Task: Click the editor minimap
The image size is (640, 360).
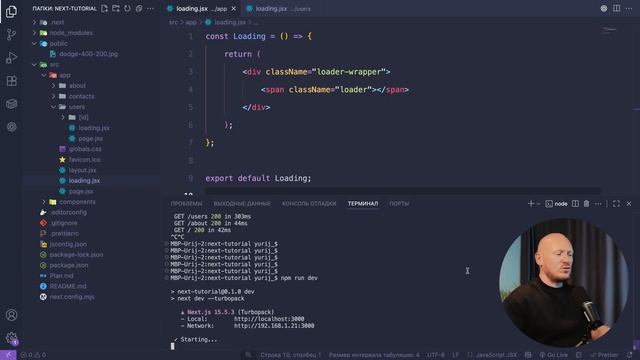Action: point(610,29)
